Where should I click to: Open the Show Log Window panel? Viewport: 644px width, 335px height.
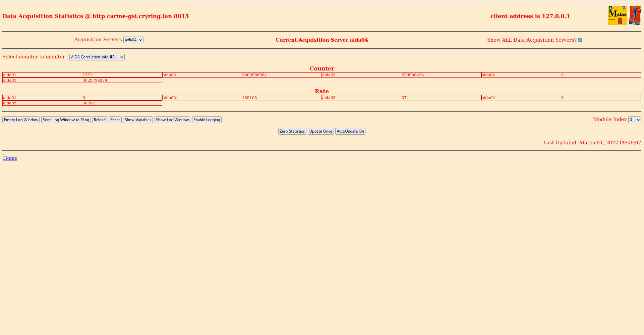point(172,119)
